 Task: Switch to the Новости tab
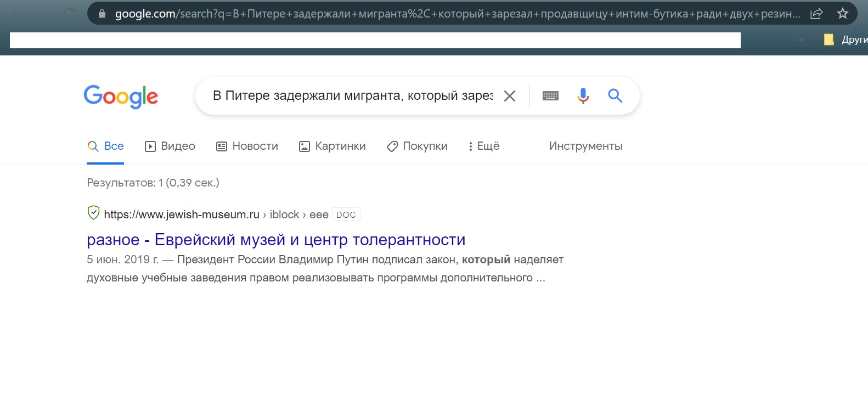[x=247, y=146]
